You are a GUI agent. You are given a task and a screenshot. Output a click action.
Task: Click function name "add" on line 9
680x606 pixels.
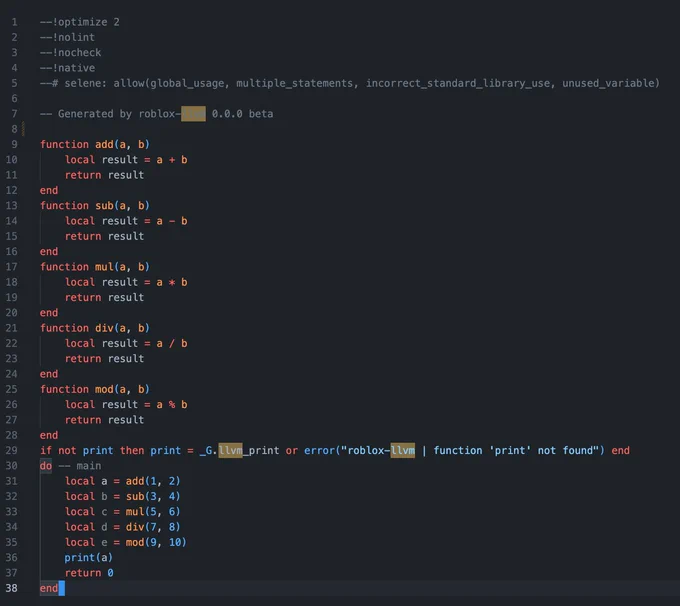pos(104,144)
